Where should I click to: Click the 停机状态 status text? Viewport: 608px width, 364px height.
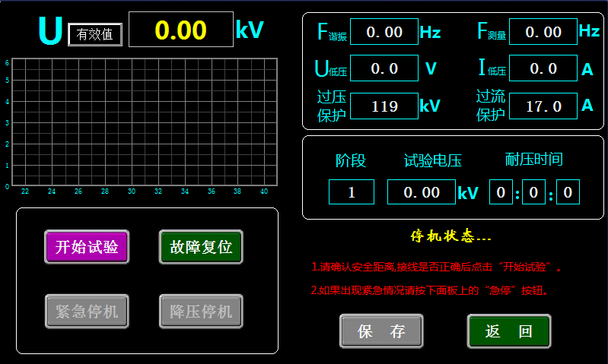pos(451,236)
